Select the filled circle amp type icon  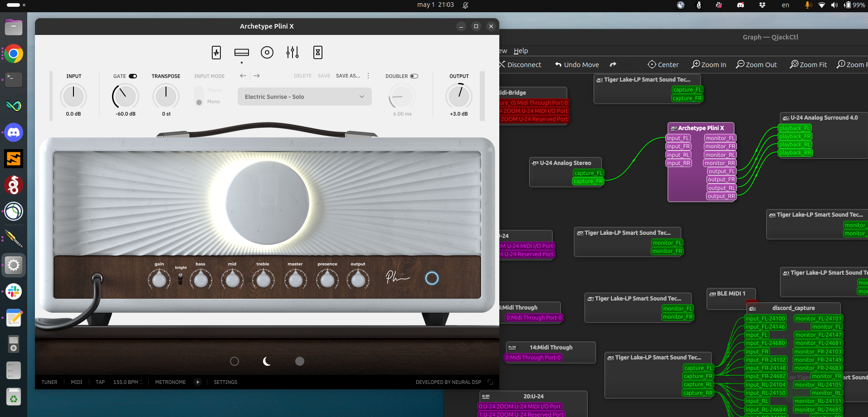300,361
